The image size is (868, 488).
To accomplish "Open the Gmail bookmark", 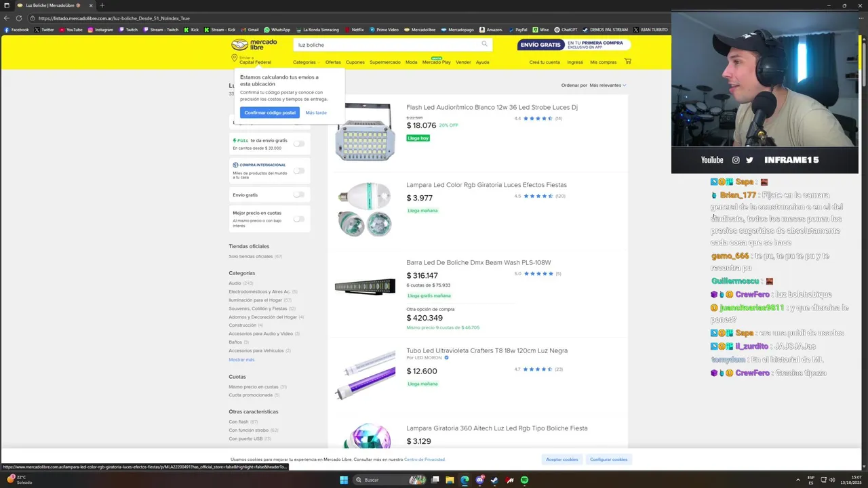I will (250, 30).
